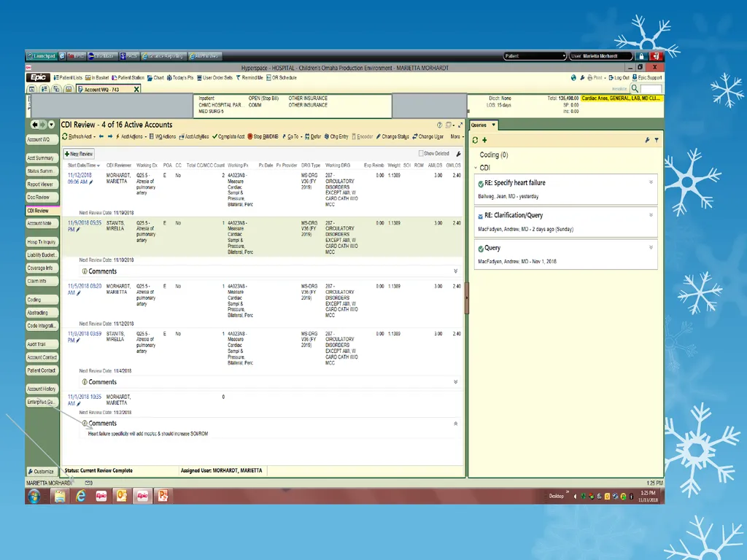This screenshot has height=560, width=747.
Task: Go to the next account with the right arrow
Action: coord(110,136)
